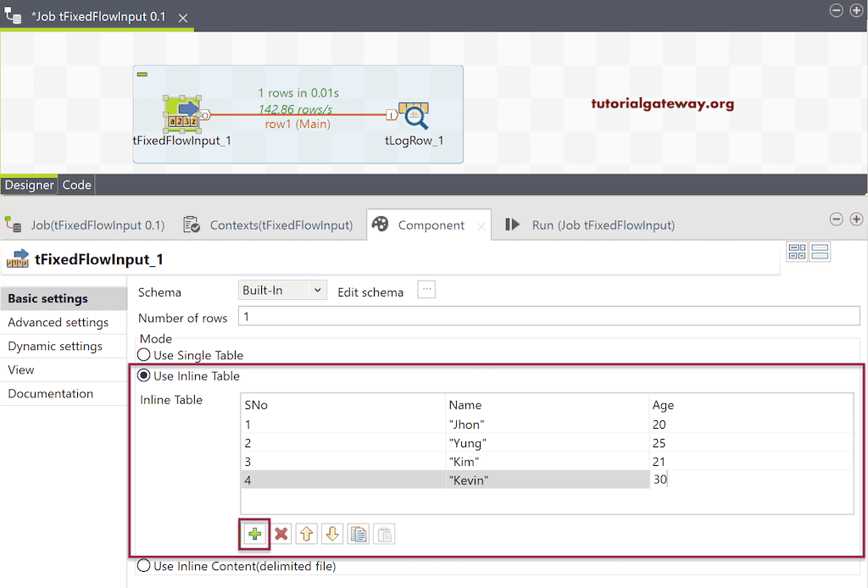
Task: Select the Use Inline Table radio button
Action: [x=142, y=375]
